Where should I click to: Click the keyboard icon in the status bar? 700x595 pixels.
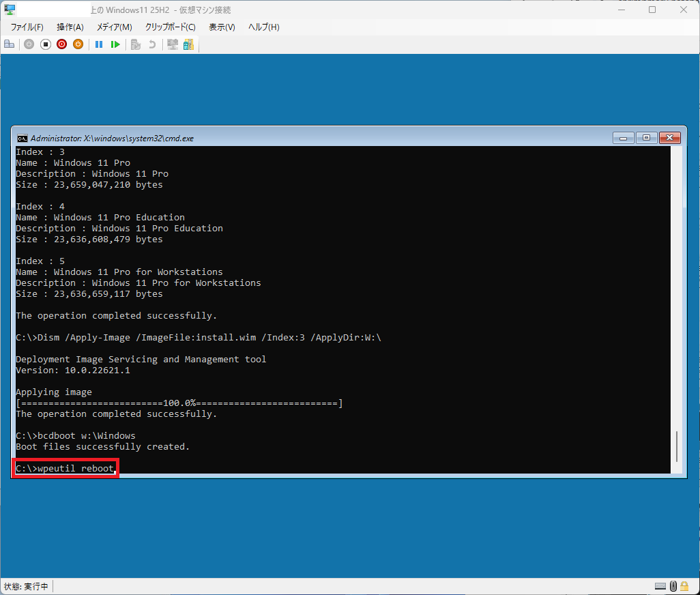pos(660,586)
